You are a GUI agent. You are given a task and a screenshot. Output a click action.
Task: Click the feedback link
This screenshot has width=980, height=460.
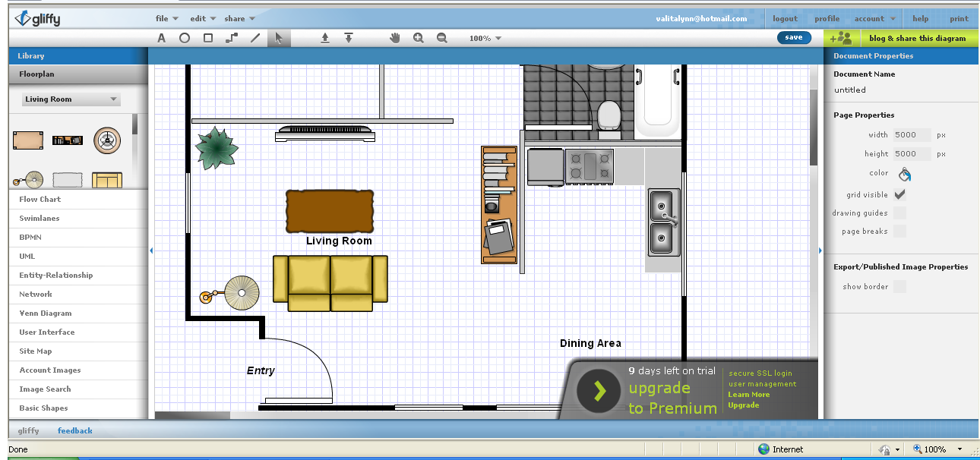coord(74,430)
